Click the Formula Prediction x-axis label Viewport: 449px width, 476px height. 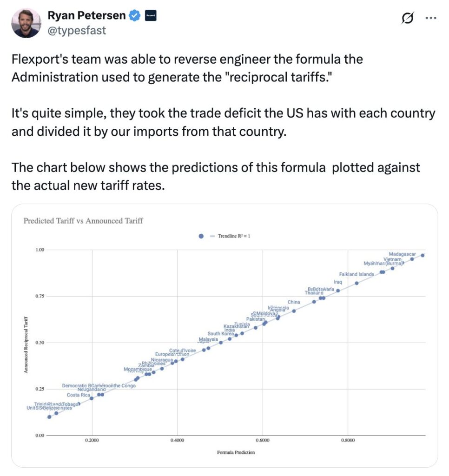[236, 452]
